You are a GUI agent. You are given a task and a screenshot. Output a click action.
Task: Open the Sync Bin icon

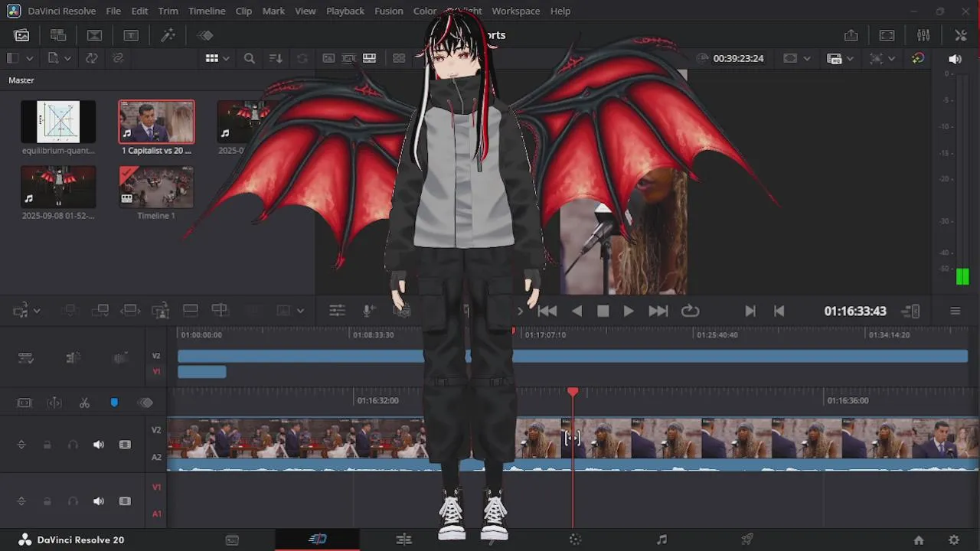click(x=58, y=35)
